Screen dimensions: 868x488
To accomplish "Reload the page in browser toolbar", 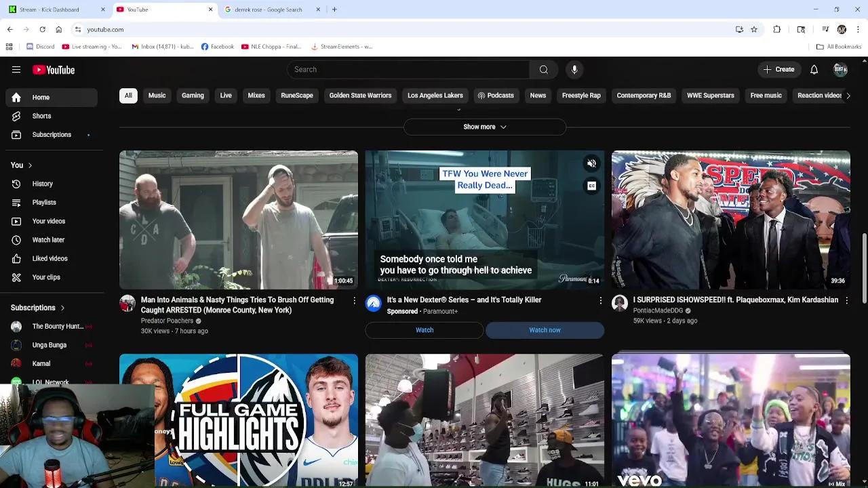I will [42, 29].
